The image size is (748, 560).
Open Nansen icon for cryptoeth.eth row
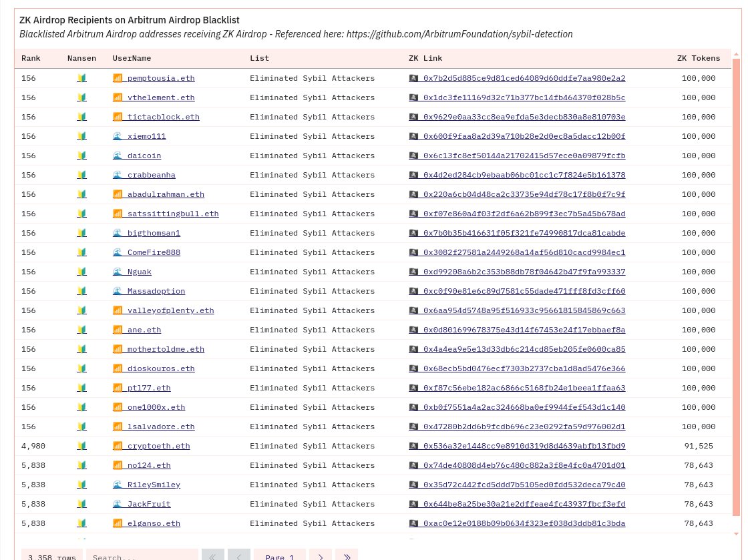point(82,446)
